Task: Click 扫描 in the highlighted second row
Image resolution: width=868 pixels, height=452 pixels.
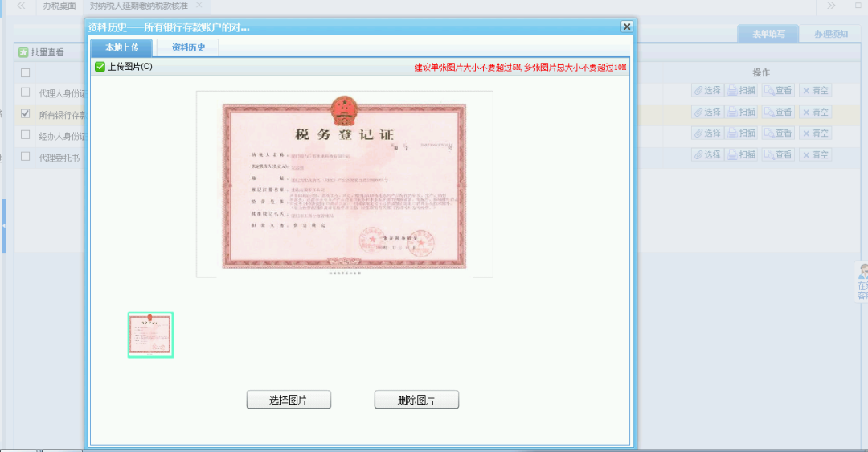Action: (x=741, y=112)
